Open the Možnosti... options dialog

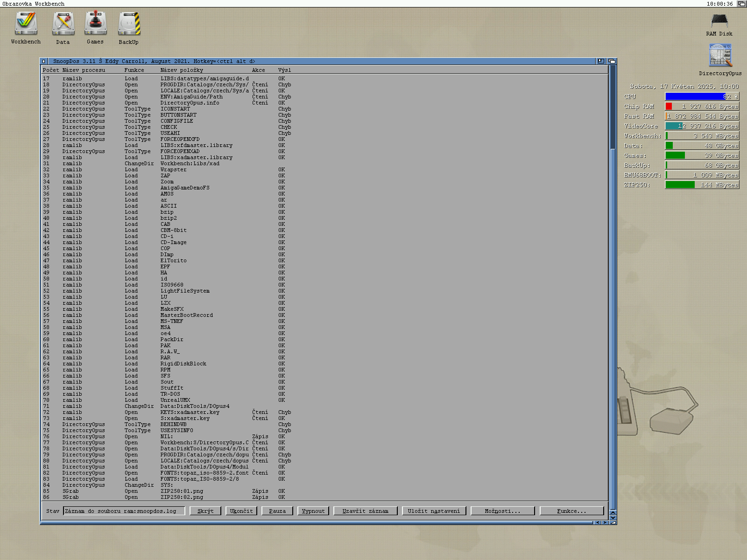coord(502,511)
